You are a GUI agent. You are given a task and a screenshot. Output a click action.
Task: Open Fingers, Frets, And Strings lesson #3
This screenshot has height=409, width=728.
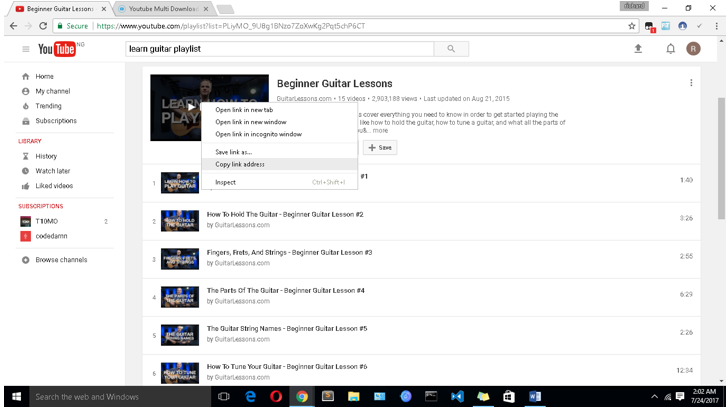tap(289, 253)
